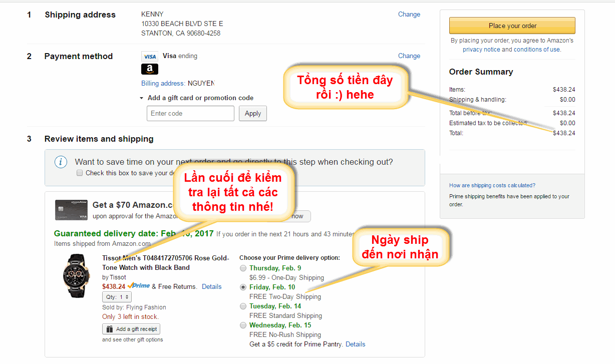Select Tuesday, Feb. 14 Standard Shipping
The width and height of the screenshot is (615, 364).
click(243, 306)
